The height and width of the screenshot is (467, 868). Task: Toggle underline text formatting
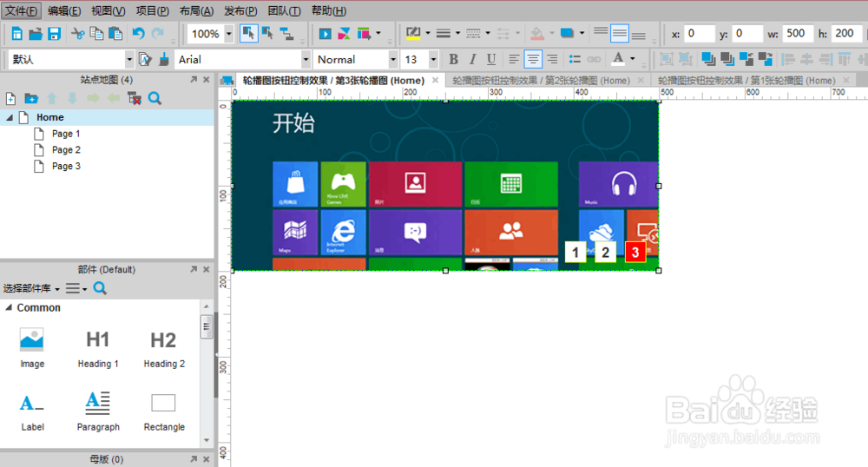tap(491, 59)
